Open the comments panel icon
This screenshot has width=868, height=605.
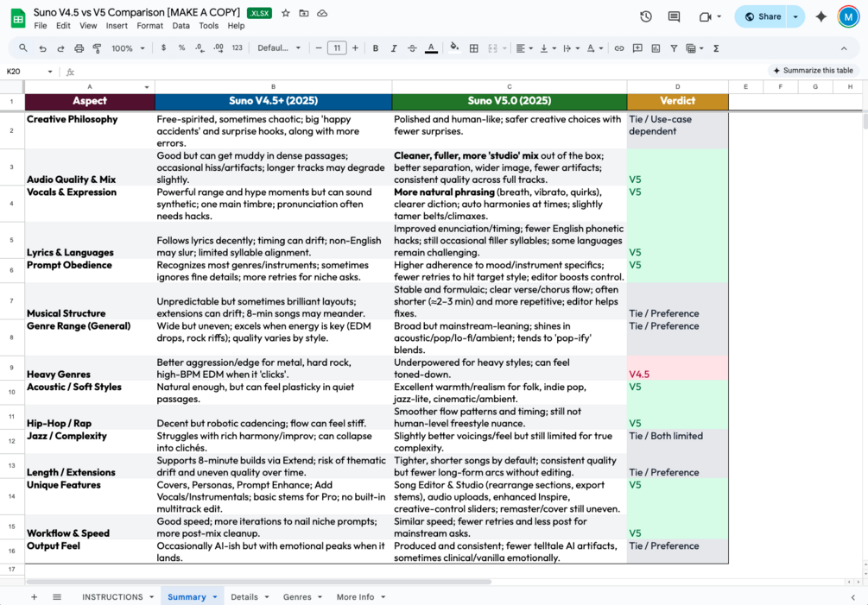(x=674, y=16)
